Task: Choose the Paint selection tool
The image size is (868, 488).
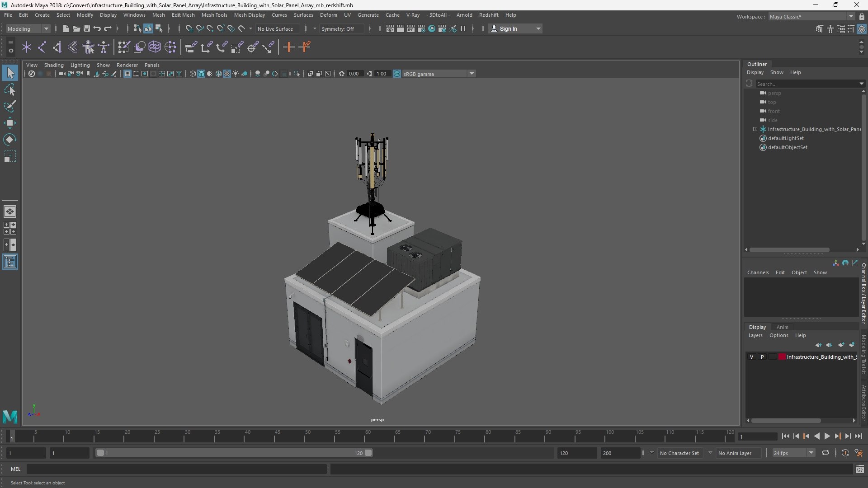Action: click(x=10, y=106)
